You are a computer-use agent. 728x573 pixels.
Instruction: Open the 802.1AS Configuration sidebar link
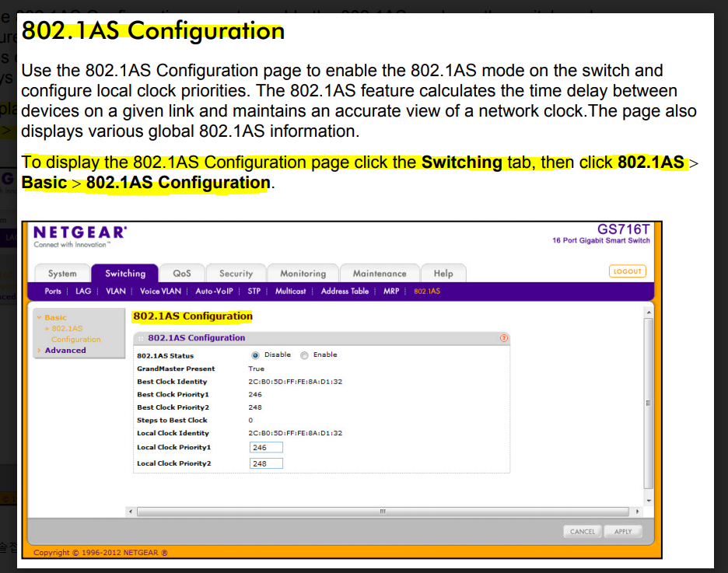[x=75, y=334]
